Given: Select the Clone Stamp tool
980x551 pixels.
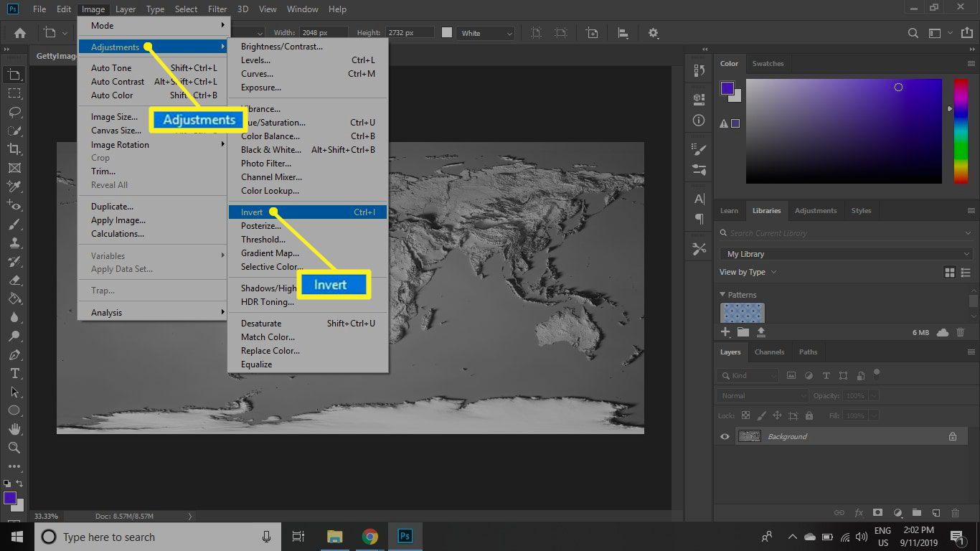Looking at the screenshot, I should 14,243.
